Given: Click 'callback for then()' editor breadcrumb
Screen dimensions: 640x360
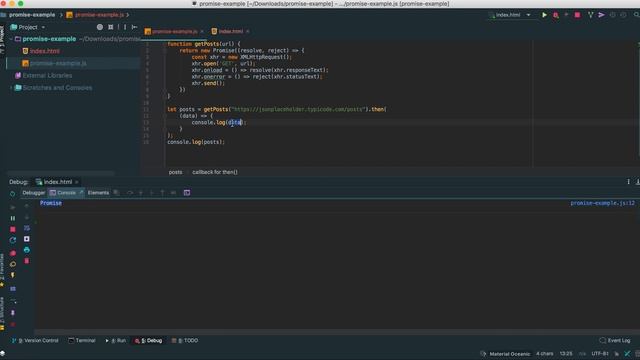Looking at the screenshot, I should coord(215,172).
